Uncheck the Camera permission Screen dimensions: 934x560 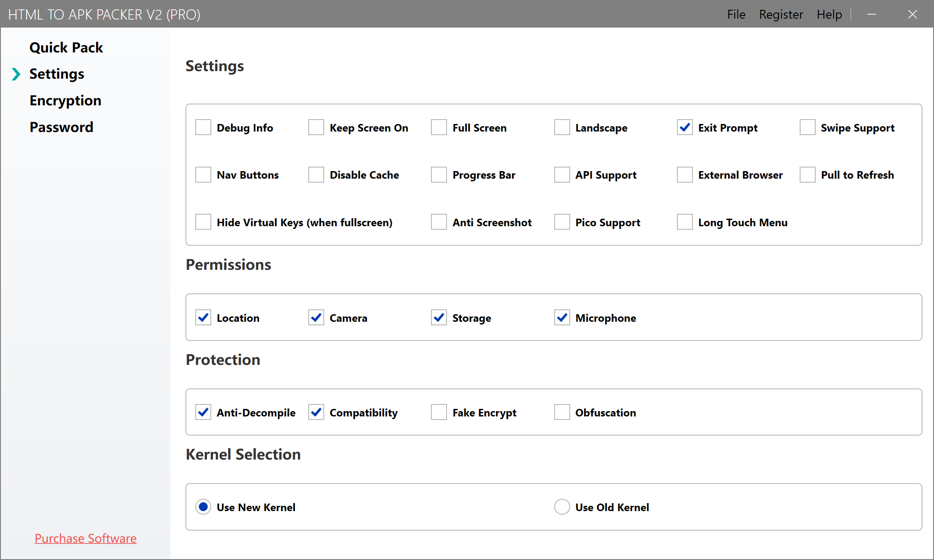(316, 317)
